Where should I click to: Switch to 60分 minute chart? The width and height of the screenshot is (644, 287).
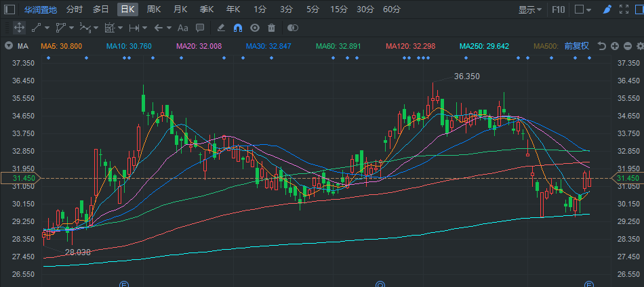(391, 9)
